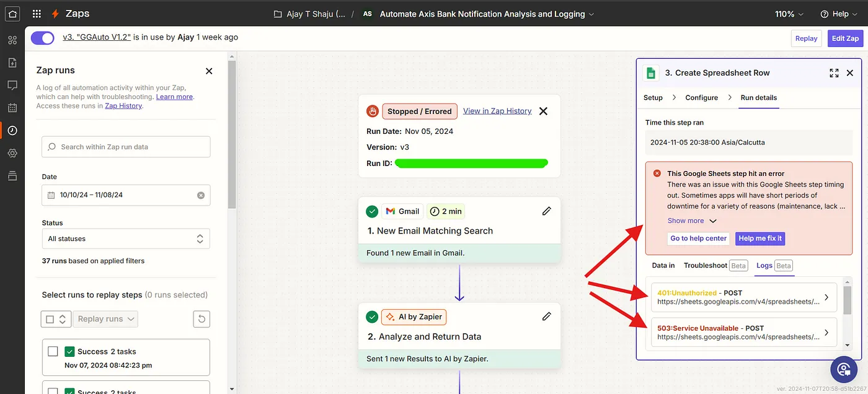
Task: Select the Success 2 tasks run from Nov 07
Action: coord(126,357)
